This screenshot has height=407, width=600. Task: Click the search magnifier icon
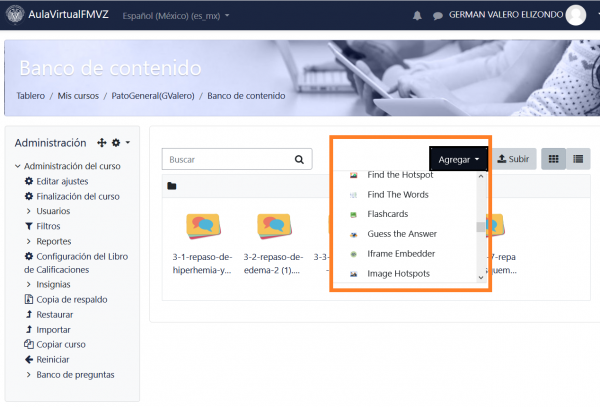pyautogui.click(x=299, y=159)
